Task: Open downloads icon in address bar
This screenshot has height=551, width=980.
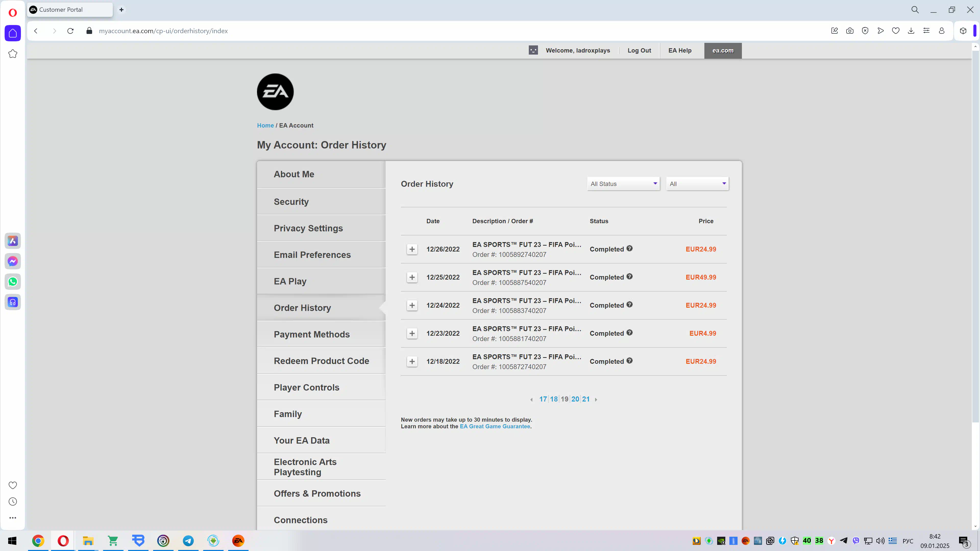Action: [911, 31]
